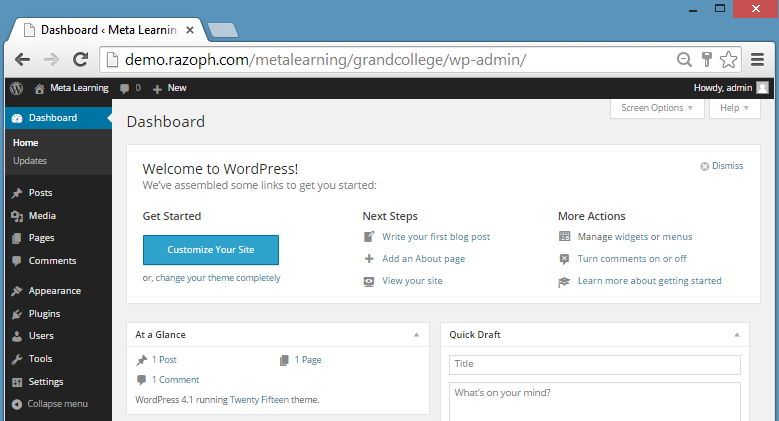Click the Dismiss link

point(727,166)
